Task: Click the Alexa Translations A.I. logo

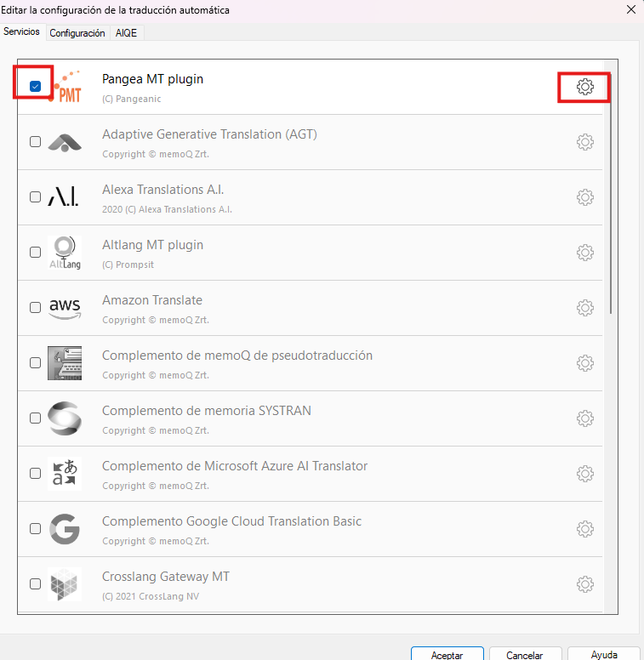Action: [x=63, y=196]
